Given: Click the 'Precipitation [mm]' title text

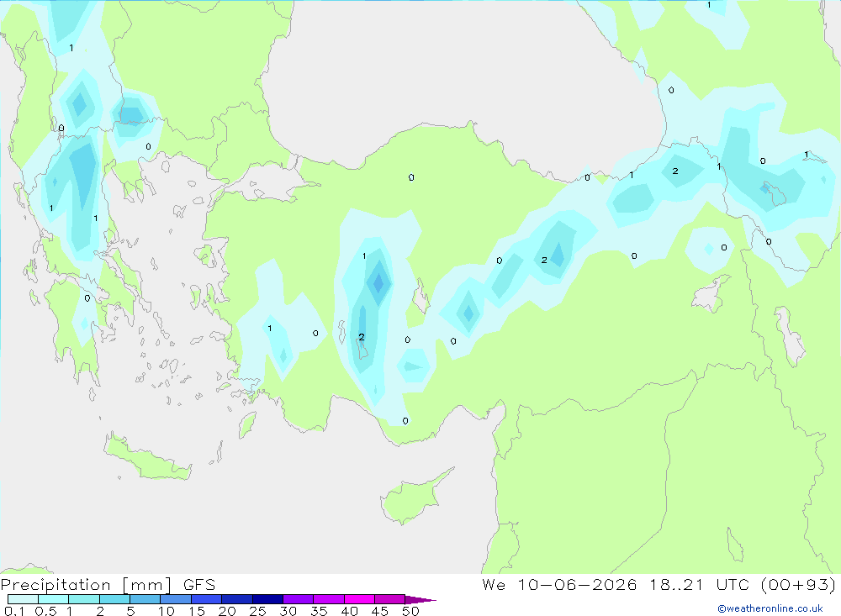Looking at the screenshot, I should click(87, 585).
